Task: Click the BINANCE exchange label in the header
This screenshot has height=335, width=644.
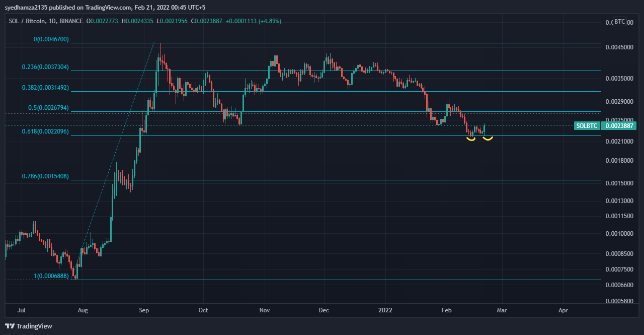Action: coord(71,21)
